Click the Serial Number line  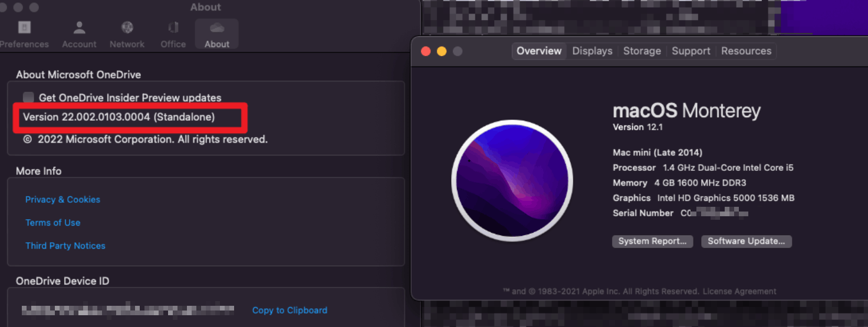(681, 213)
